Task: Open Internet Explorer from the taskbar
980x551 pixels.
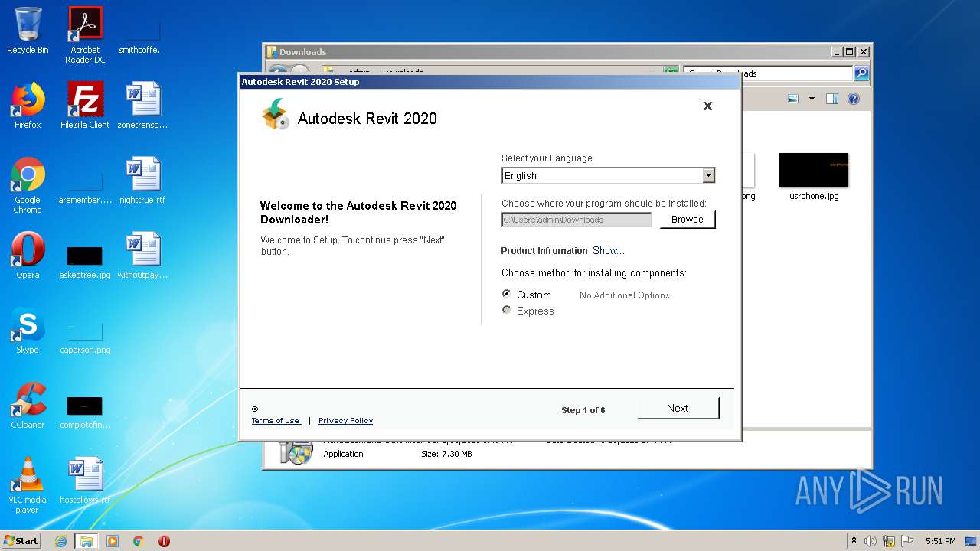Action: tap(60, 541)
